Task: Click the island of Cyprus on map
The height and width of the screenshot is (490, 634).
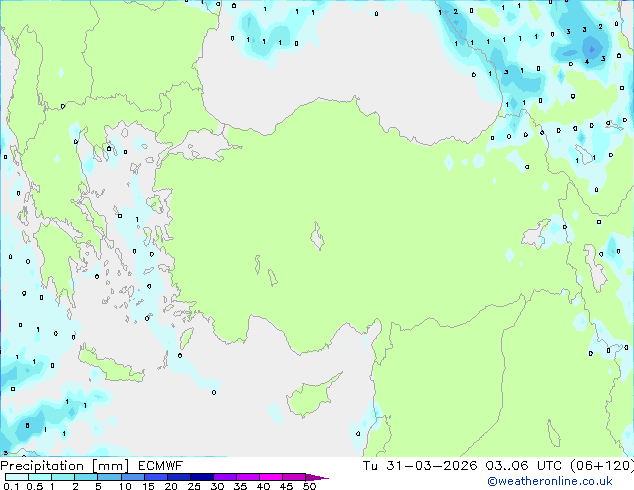Action: point(311,396)
